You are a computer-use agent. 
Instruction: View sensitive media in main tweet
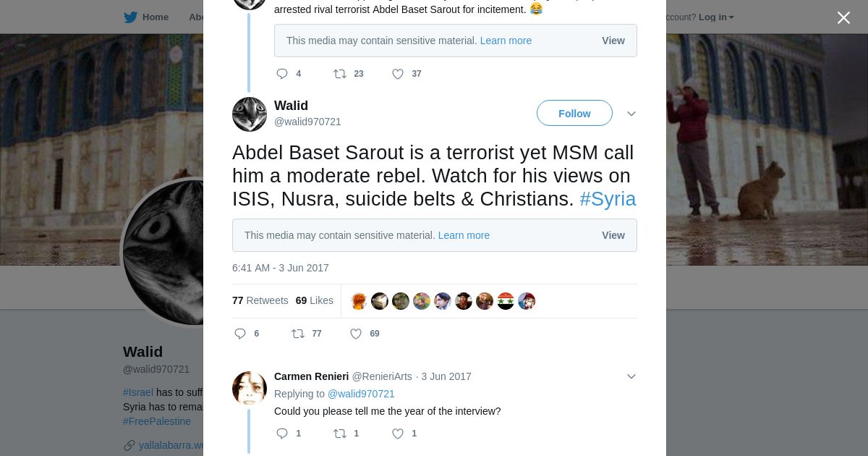[613, 235]
